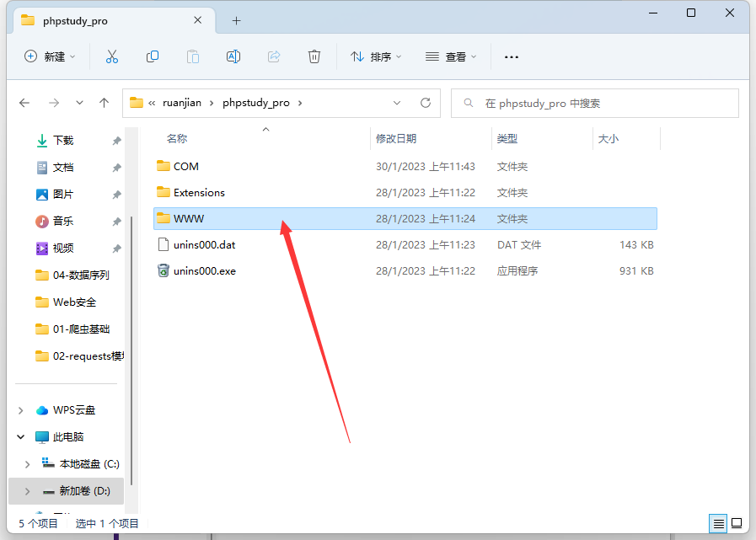Select the phpstudy_pro tab title
756x540 pixels.
[75, 21]
